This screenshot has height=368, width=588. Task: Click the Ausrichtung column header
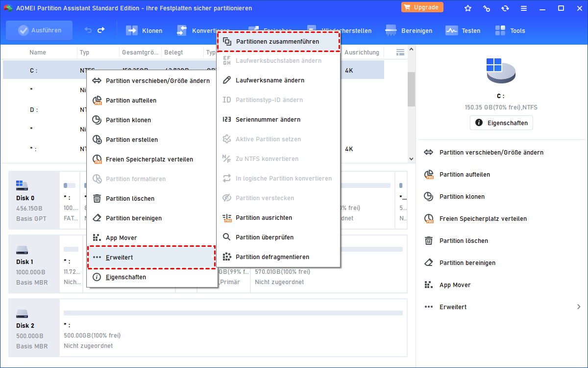[362, 52]
